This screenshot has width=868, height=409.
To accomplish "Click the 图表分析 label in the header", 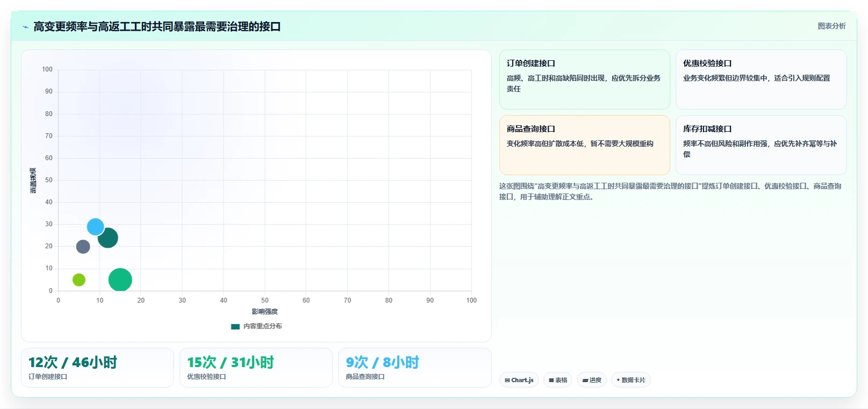I will click(x=831, y=26).
